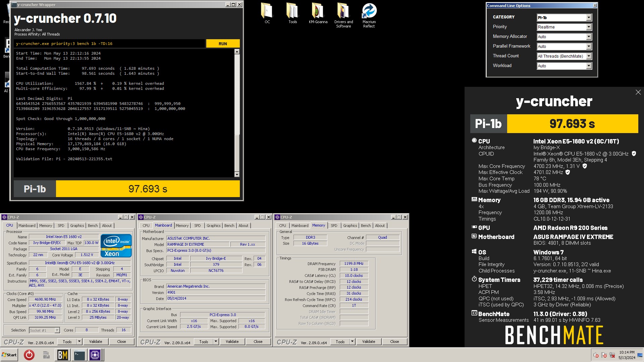Open About tab in the CPU-Z Mainboard window

(244, 226)
